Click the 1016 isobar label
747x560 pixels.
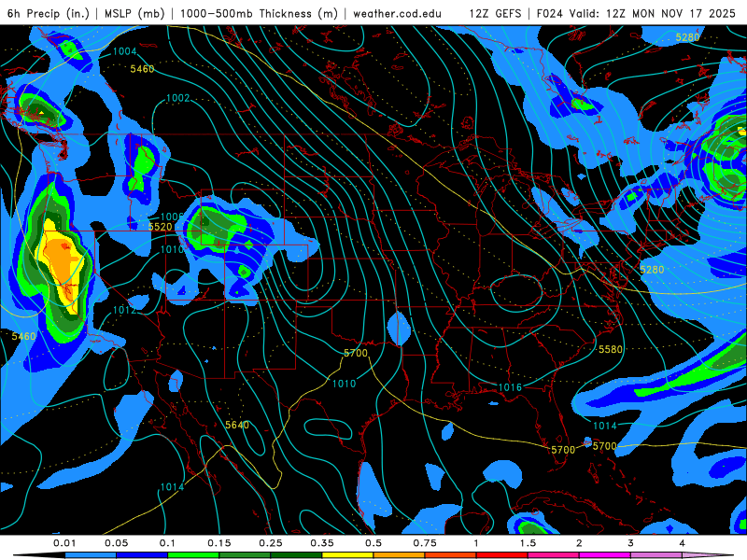(510, 387)
